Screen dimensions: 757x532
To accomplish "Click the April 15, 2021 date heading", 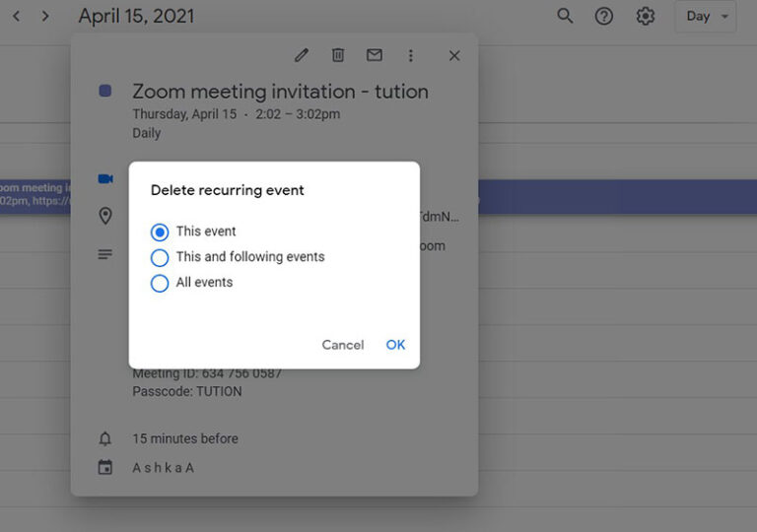I will pyautogui.click(x=137, y=16).
